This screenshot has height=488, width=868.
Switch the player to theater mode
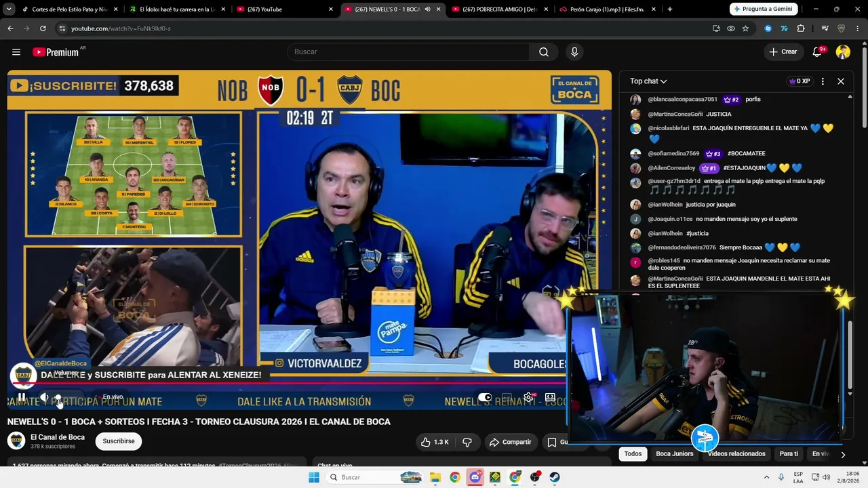tap(550, 397)
